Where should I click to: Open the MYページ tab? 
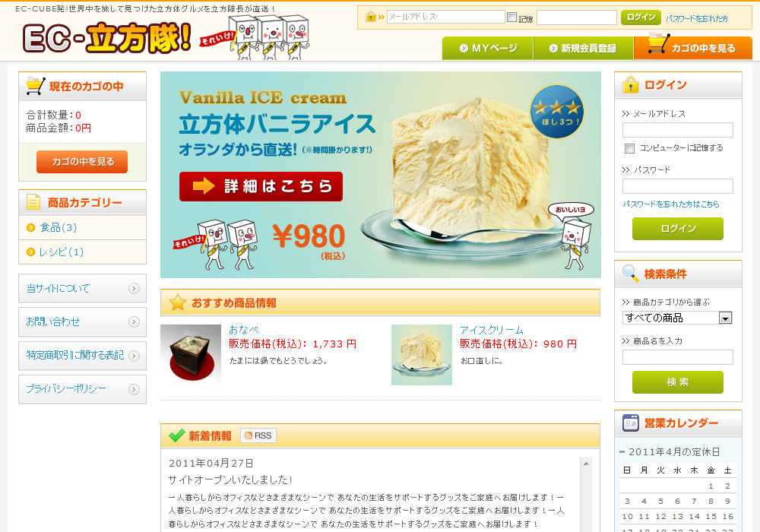pyautogui.click(x=488, y=49)
